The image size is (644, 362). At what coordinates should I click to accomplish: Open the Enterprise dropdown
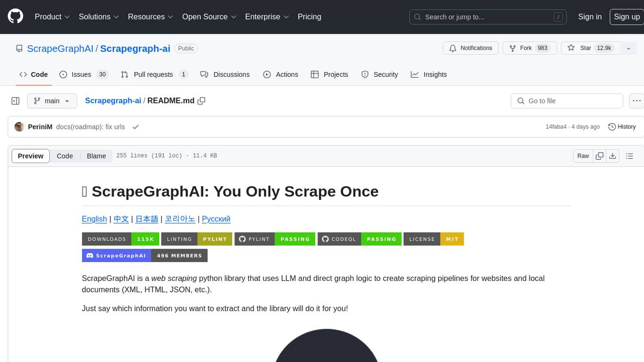(267, 17)
